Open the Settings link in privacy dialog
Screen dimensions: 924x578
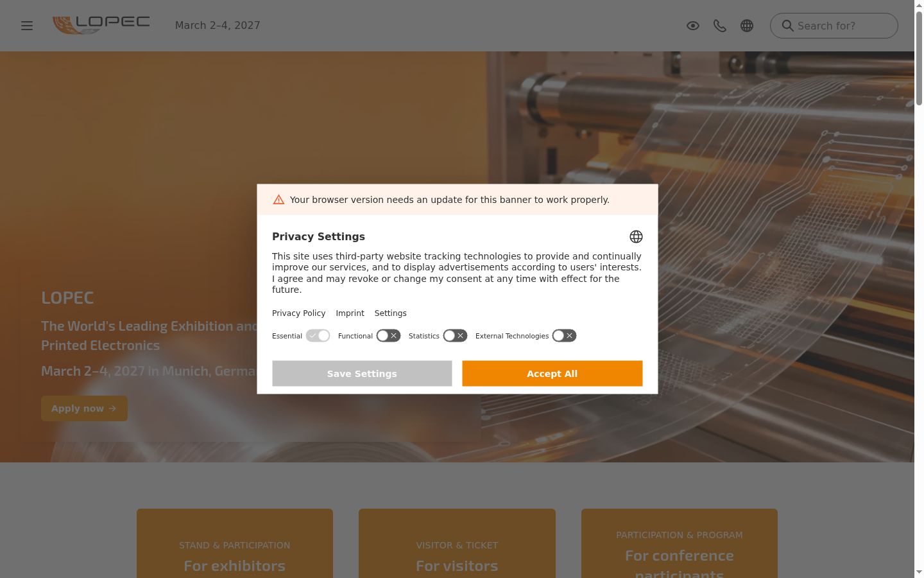[x=390, y=313]
